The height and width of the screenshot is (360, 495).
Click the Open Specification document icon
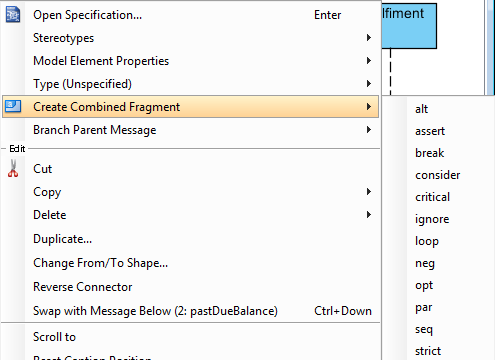[x=13, y=15]
